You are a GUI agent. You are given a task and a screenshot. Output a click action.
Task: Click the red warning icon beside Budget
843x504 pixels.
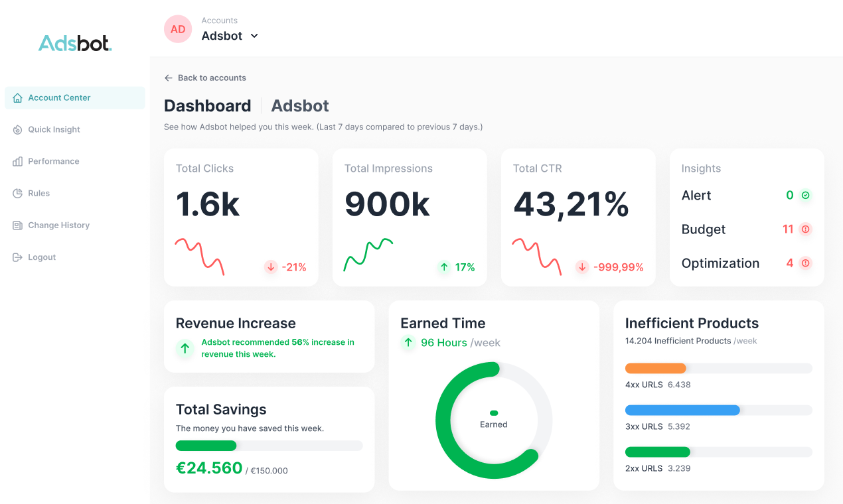(805, 229)
